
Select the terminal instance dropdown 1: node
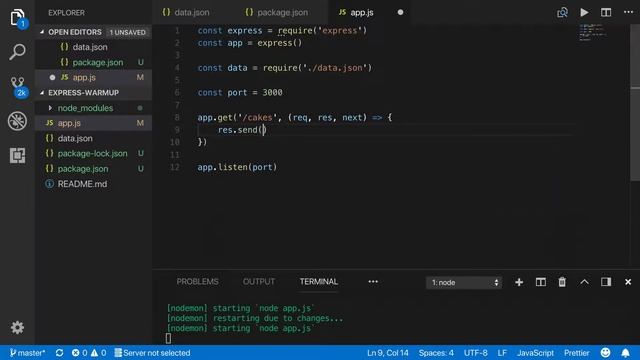464,282
